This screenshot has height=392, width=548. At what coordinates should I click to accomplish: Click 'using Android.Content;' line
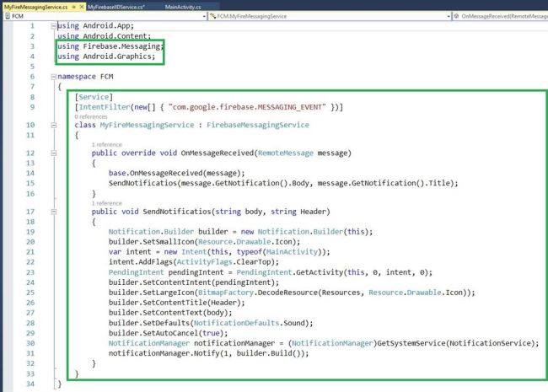[x=105, y=36]
